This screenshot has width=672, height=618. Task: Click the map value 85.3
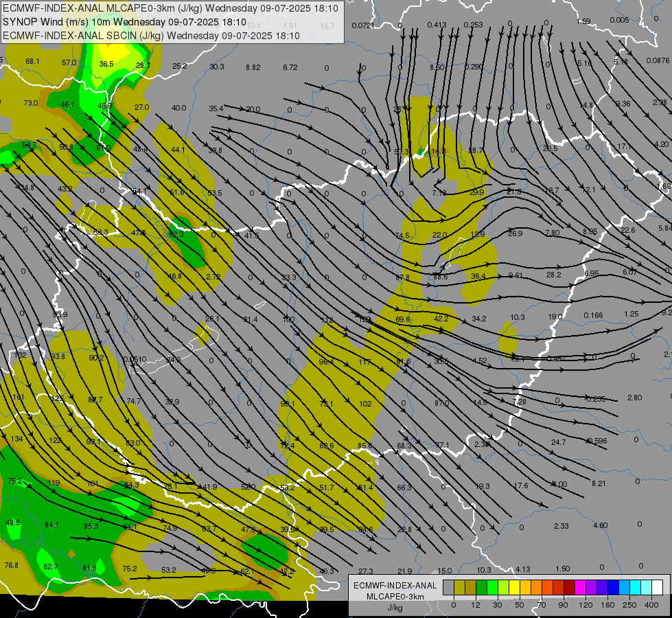[91, 526]
